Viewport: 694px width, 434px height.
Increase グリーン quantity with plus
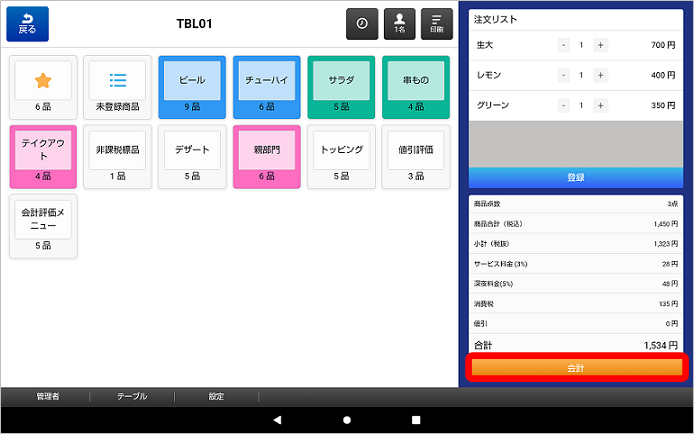(600, 105)
